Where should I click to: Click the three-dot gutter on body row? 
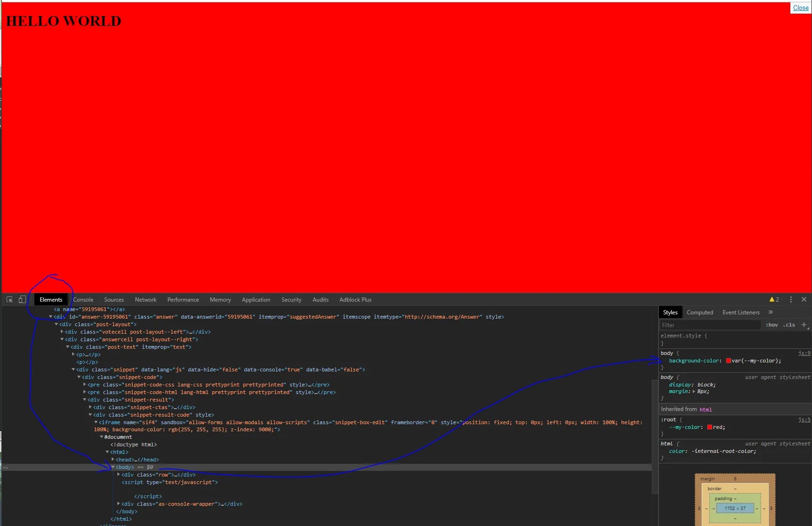[5, 467]
